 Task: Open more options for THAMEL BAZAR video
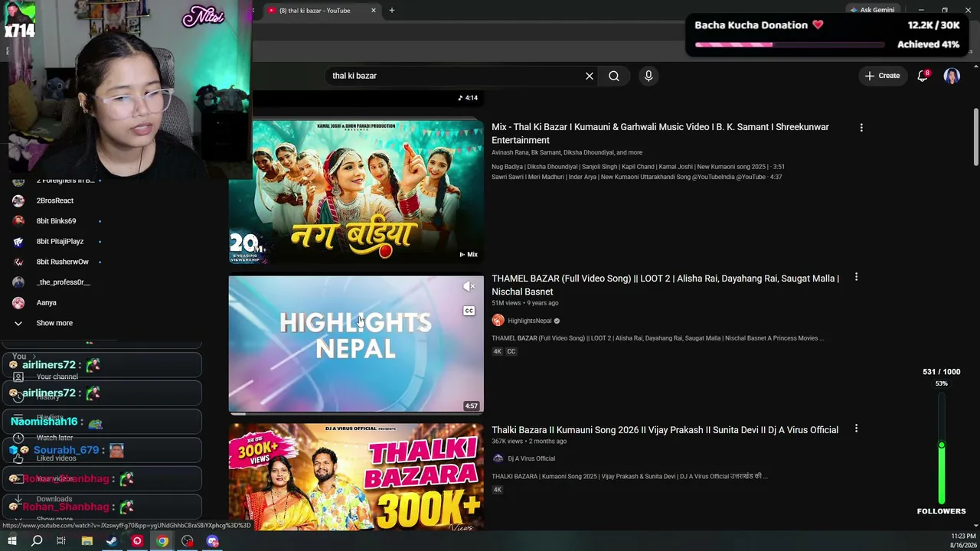click(x=856, y=277)
